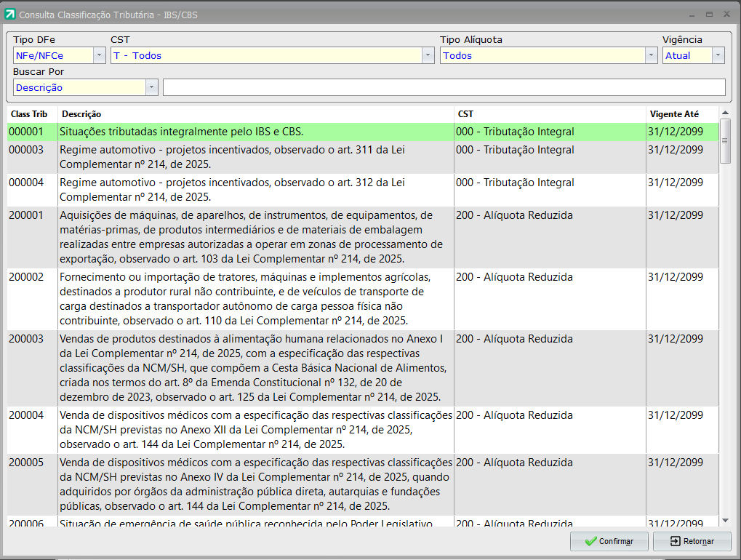
Task: Open the Tipo DFe dropdown
Action: pos(99,55)
